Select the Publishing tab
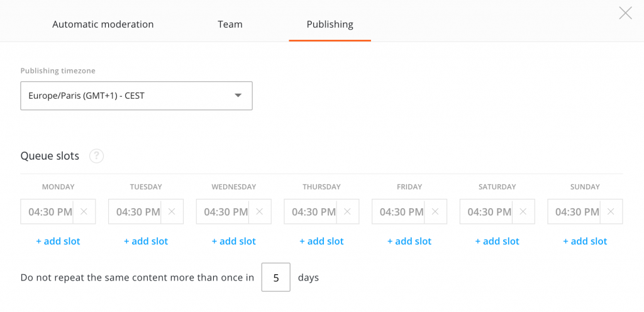644x312 pixels. coord(330,25)
